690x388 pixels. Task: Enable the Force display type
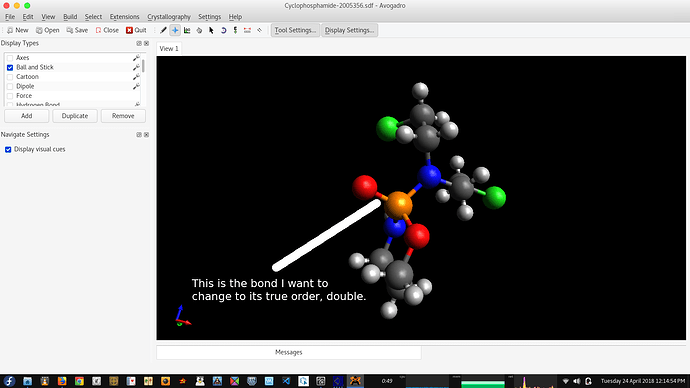point(10,96)
